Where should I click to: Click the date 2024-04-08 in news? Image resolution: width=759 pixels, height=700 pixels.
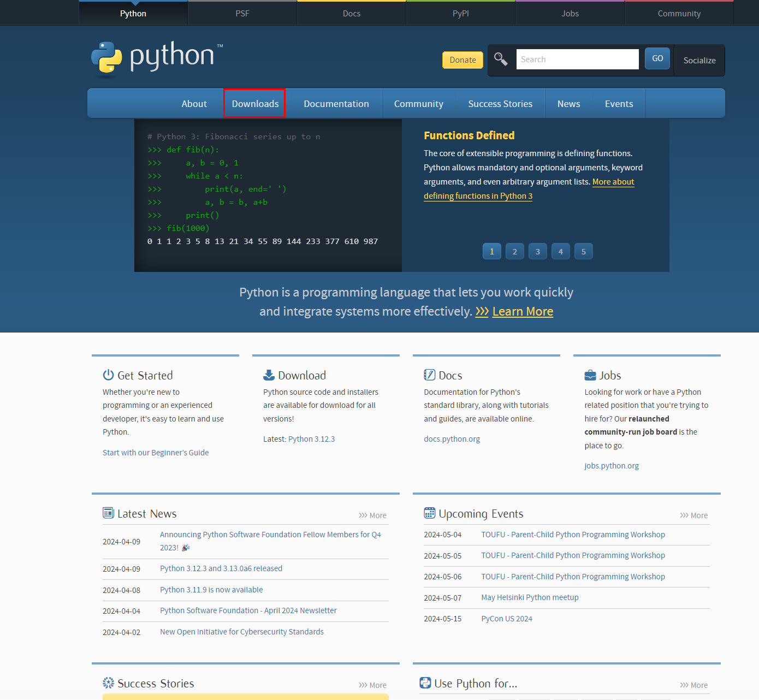(121, 590)
